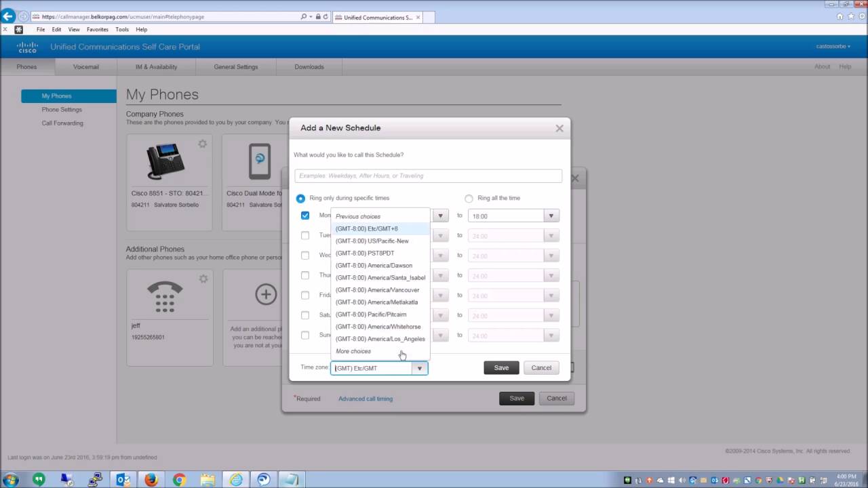Click the address bar search magnifier icon
Image resolution: width=868 pixels, height=488 pixels.
coord(303,16)
